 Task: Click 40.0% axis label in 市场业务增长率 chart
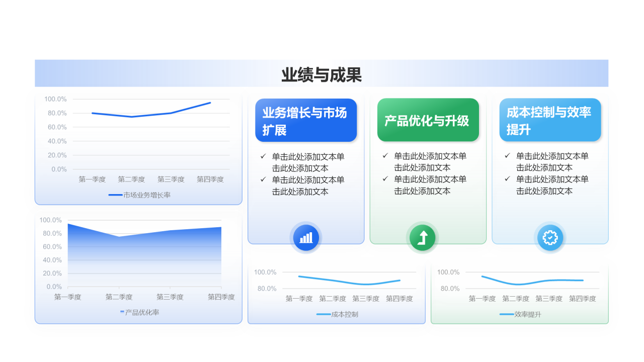click(x=57, y=141)
